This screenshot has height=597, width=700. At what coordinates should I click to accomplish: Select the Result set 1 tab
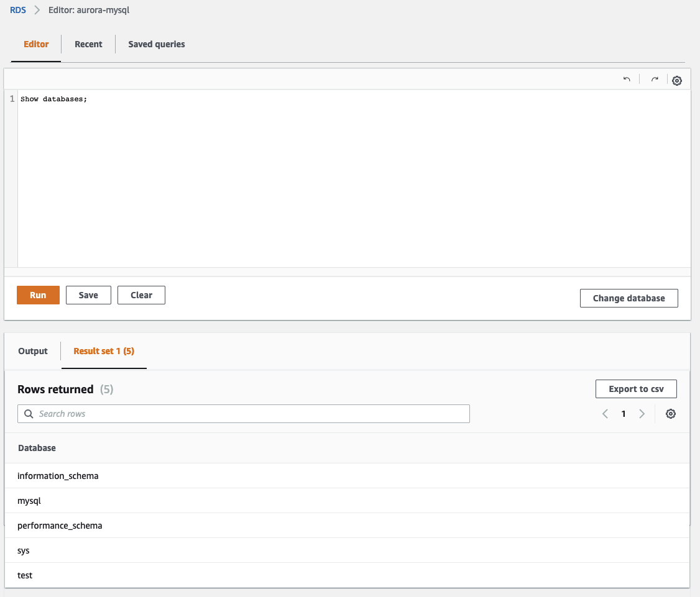pyautogui.click(x=104, y=351)
